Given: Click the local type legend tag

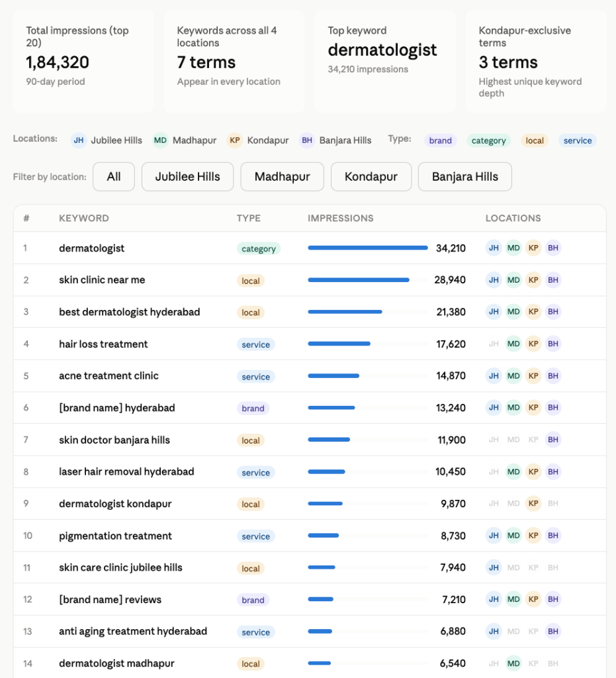Looking at the screenshot, I should point(535,140).
